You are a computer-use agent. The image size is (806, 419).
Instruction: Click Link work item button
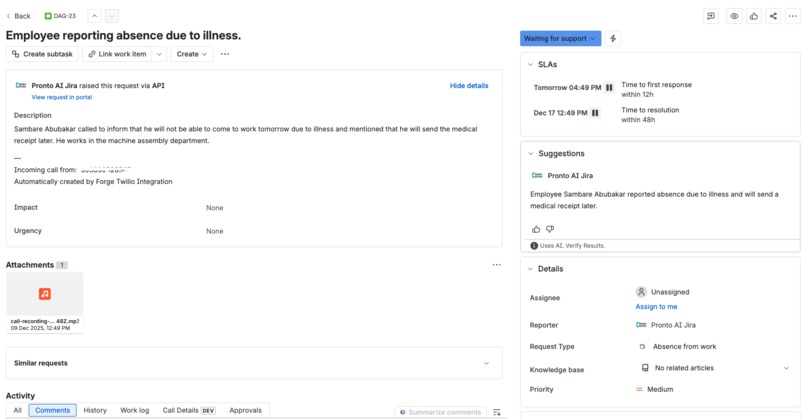coord(117,54)
